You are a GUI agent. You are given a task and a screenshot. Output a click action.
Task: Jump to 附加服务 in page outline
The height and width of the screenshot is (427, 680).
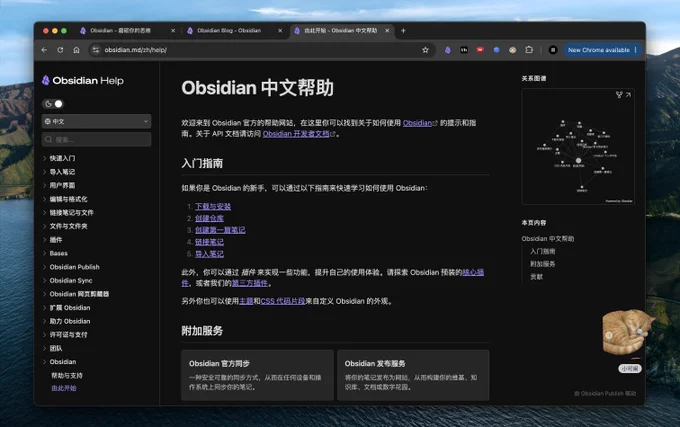tap(543, 264)
